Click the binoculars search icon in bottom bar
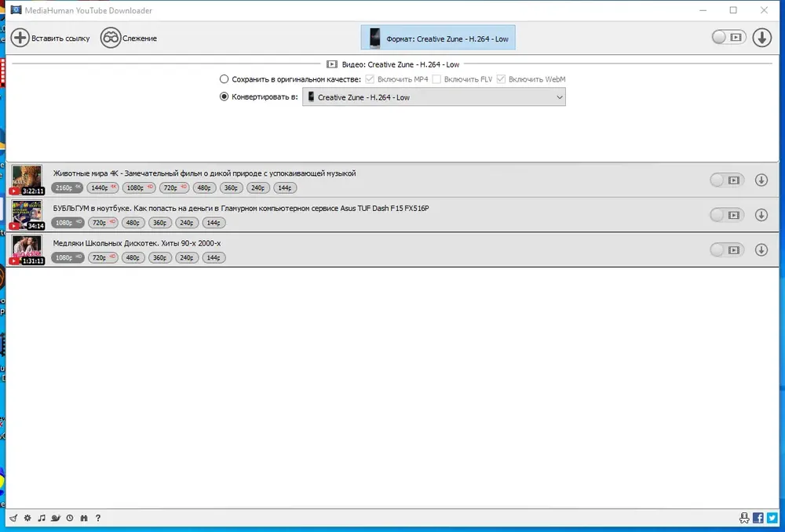Viewport: 785px width, 532px height. pos(84,518)
